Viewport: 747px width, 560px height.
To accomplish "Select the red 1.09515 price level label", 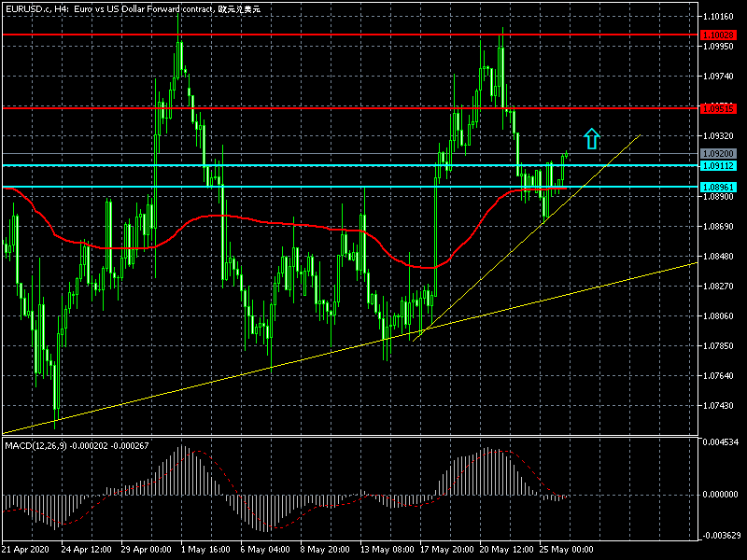I will click(x=718, y=108).
